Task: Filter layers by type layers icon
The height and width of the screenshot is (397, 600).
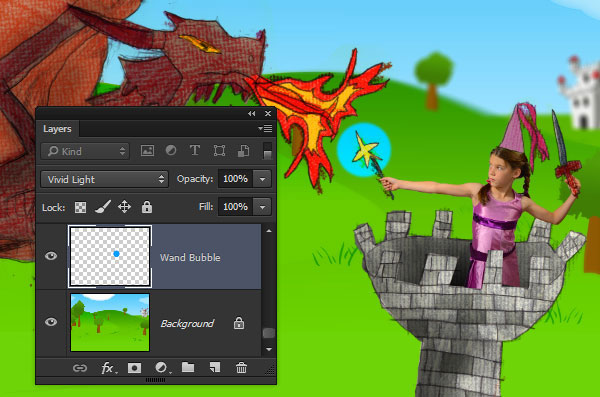Action: (x=195, y=150)
